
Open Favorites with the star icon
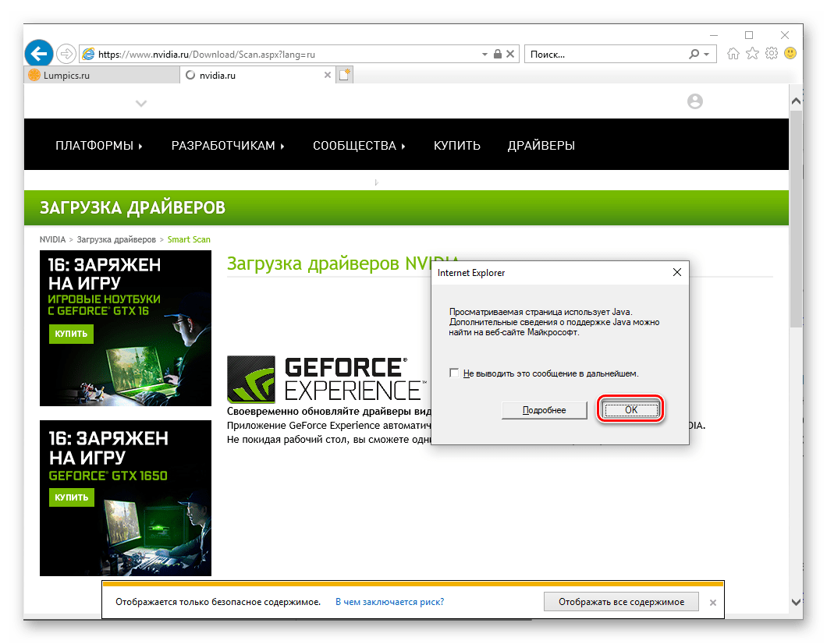pyautogui.click(x=751, y=54)
